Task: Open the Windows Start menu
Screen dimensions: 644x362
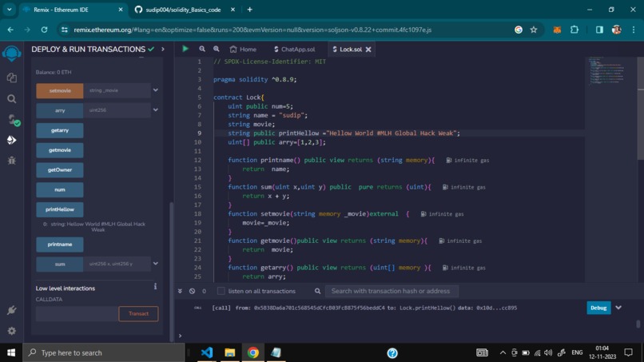Action: 11,352
